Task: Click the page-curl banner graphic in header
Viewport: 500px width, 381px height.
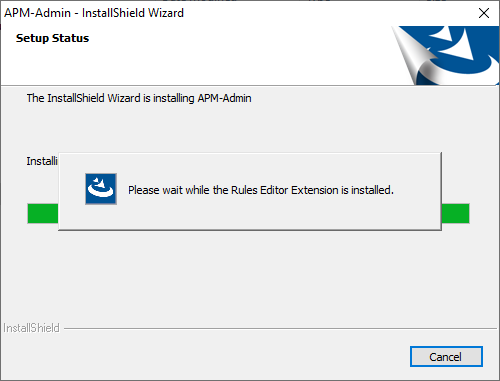Action: 445,55
